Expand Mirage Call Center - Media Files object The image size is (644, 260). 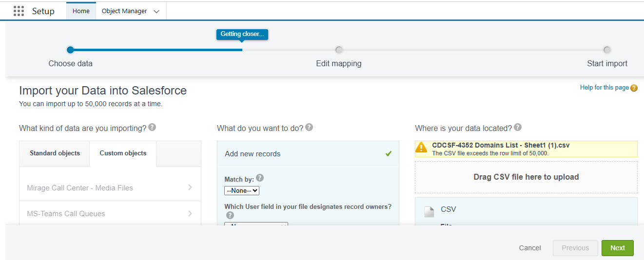point(190,187)
